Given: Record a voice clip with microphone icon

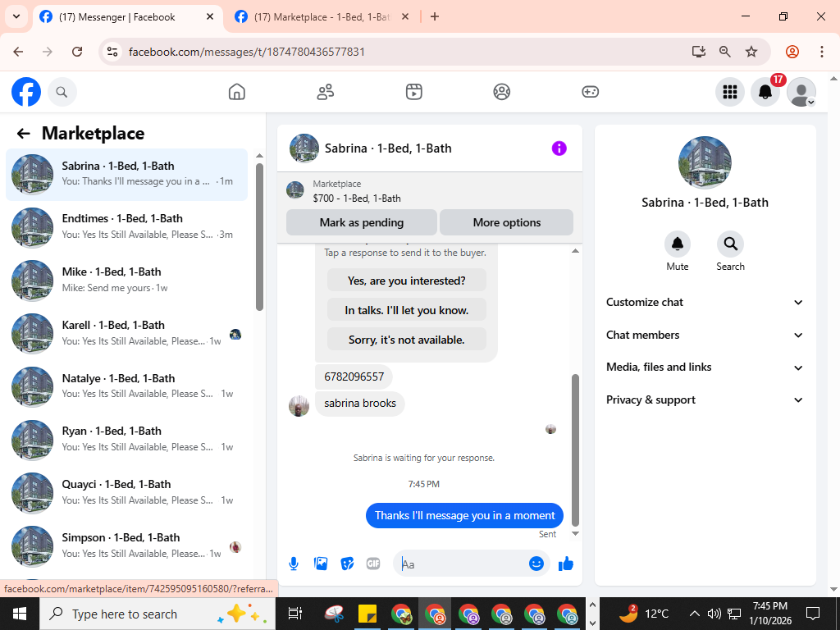Looking at the screenshot, I should tap(294, 564).
